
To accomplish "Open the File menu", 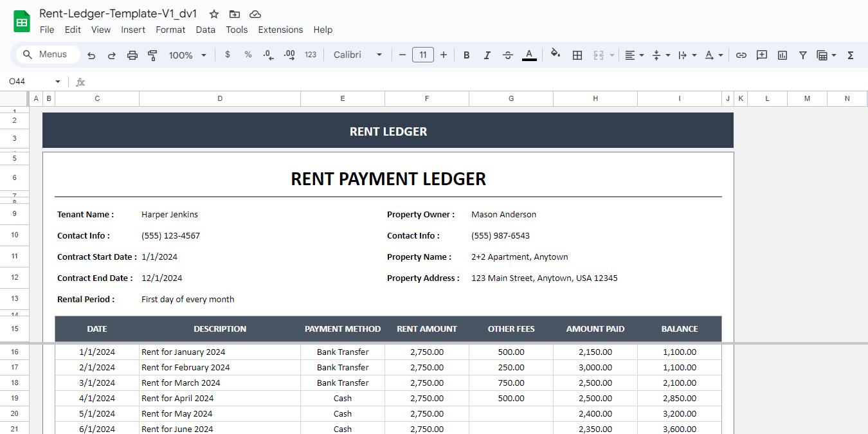I will 47,30.
